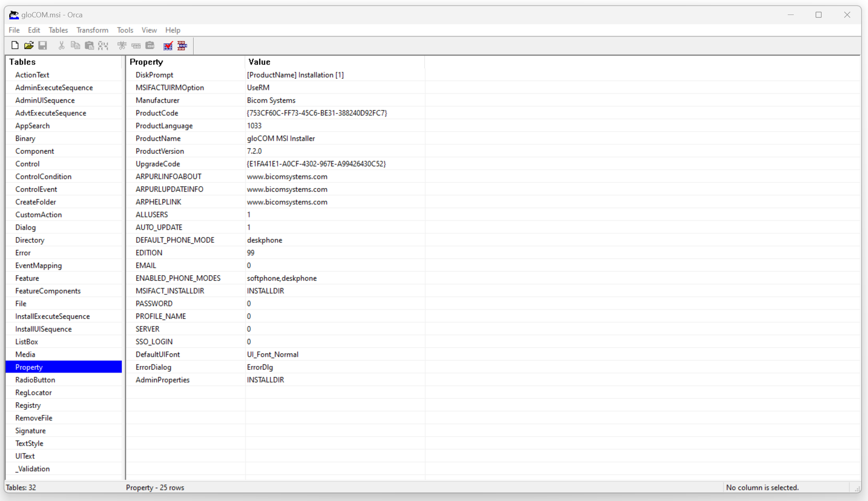Viewport: 868px width, 501px height.
Task: Select the highlighted Property table
Action: [x=64, y=367]
